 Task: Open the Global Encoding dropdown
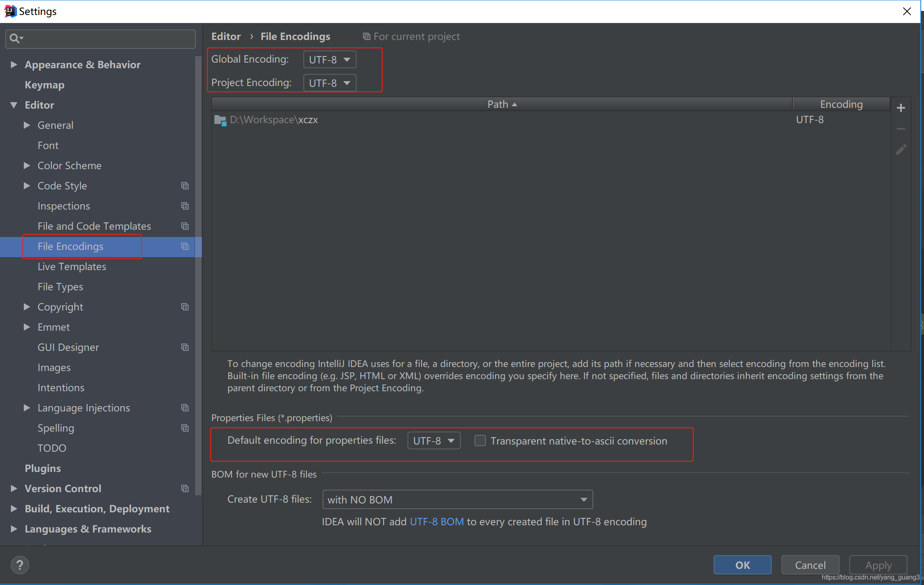click(330, 60)
